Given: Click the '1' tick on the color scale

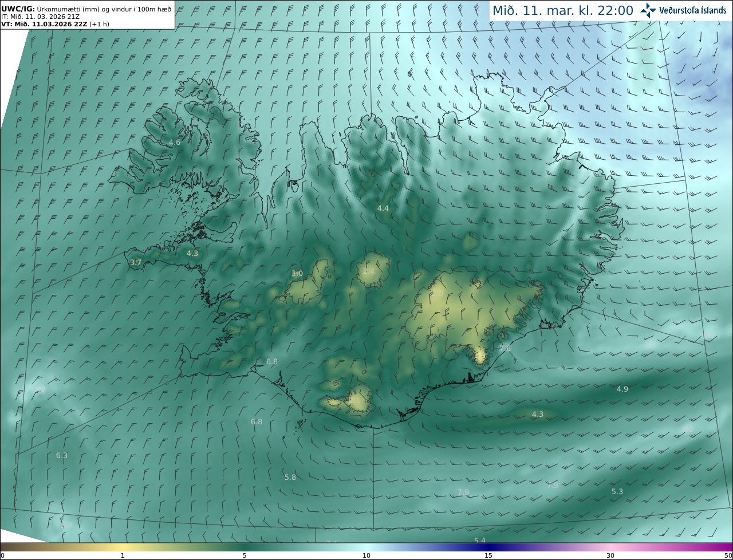Looking at the screenshot, I should (123, 555).
